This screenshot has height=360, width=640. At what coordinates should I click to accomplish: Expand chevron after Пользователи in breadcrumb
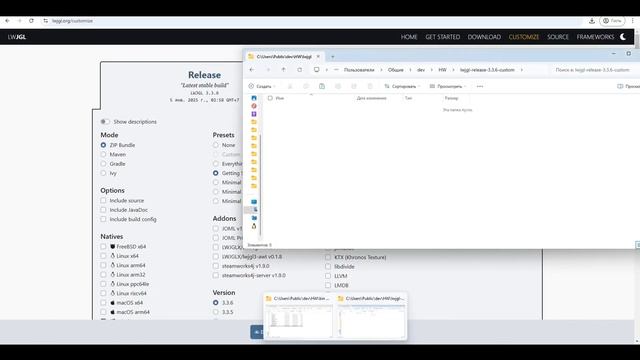tap(382, 70)
